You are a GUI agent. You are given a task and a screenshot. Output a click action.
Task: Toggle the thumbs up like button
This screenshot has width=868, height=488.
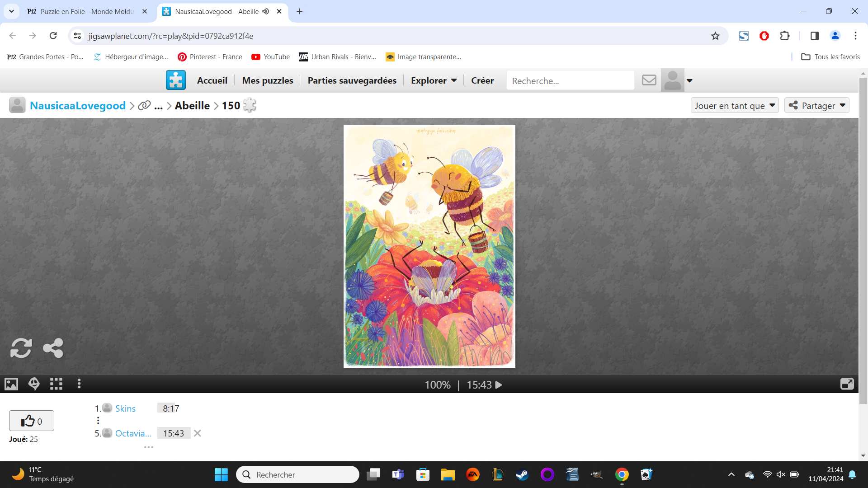[x=32, y=421]
